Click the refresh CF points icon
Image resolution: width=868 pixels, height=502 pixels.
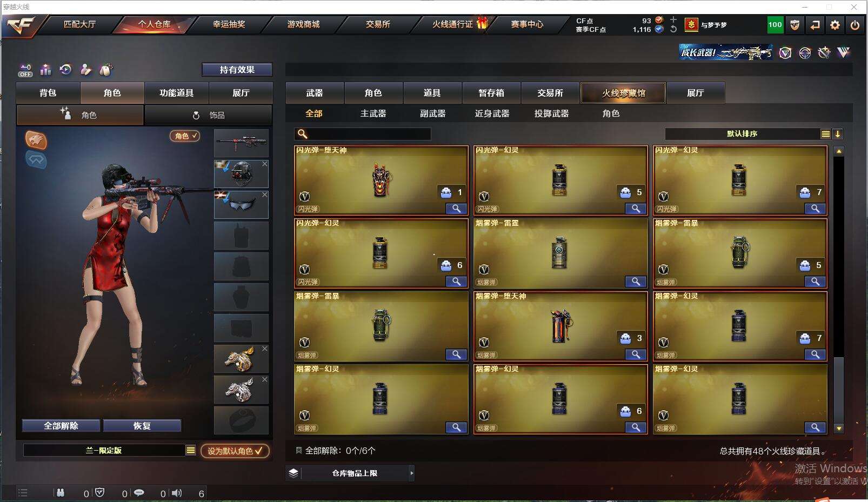point(673,29)
